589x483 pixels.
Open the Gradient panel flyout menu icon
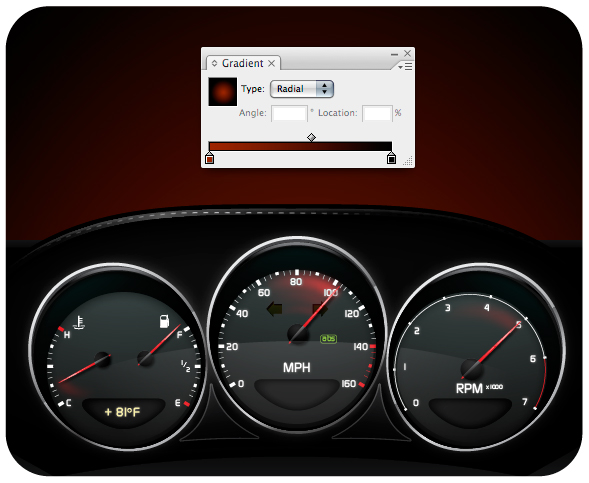point(406,66)
